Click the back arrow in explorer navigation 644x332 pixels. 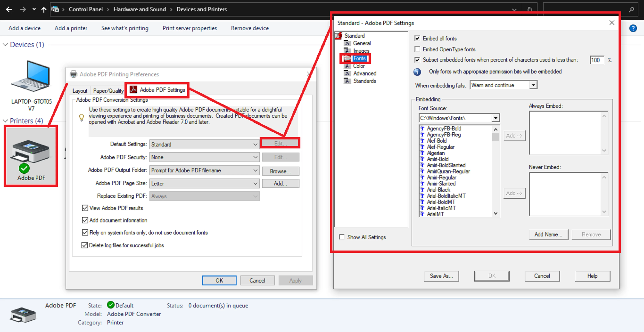(9, 9)
